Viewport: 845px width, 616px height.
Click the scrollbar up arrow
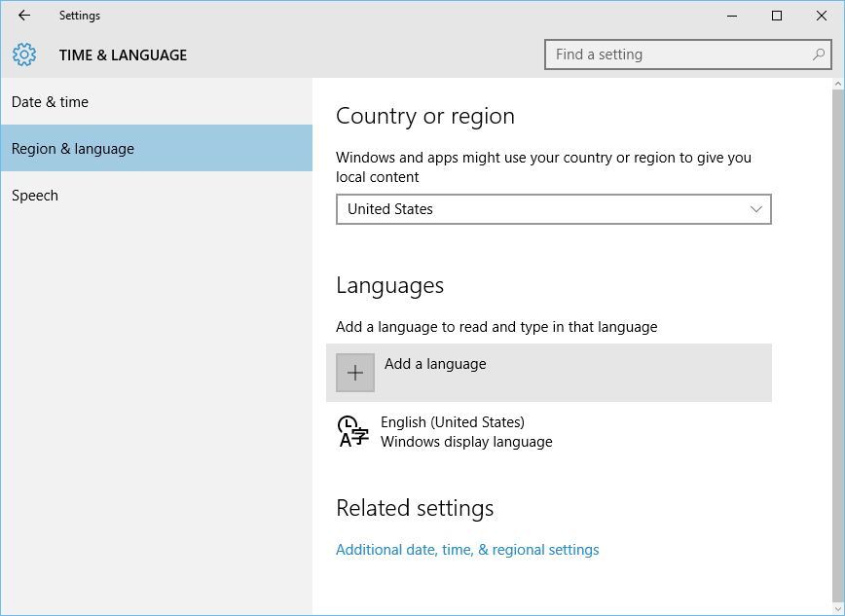[838, 84]
